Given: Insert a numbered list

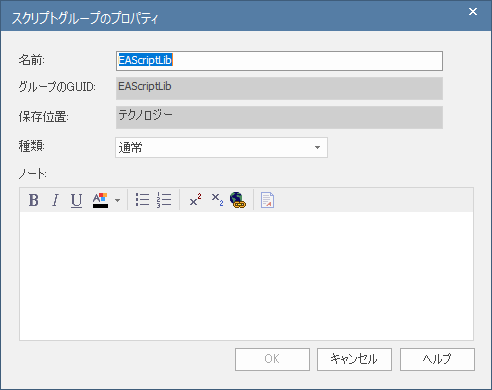Looking at the screenshot, I should tap(164, 200).
